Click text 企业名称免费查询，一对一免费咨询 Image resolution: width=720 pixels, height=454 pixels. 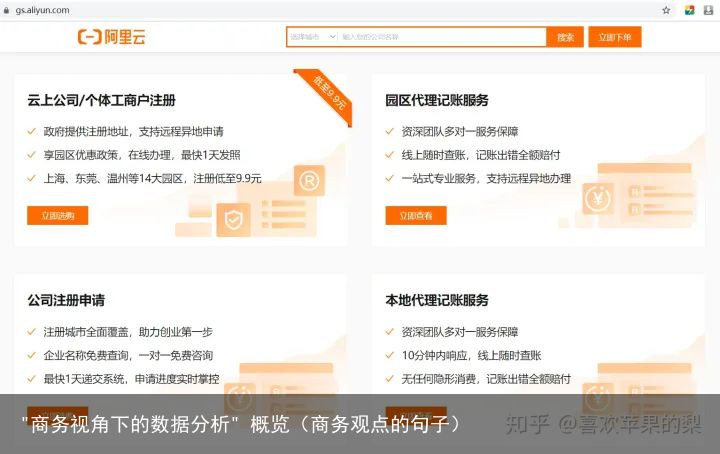coord(128,355)
